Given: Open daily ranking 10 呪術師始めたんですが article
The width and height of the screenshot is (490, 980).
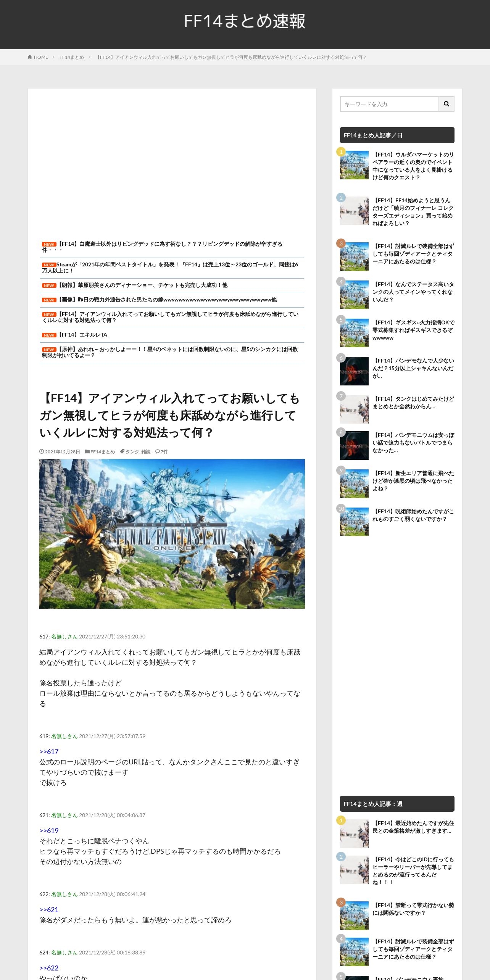Looking at the screenshot, I should [x=413, y=515].
